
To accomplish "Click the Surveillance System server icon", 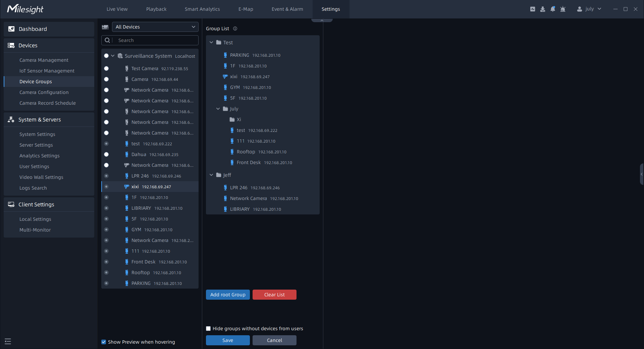I will tap(120, 56).
